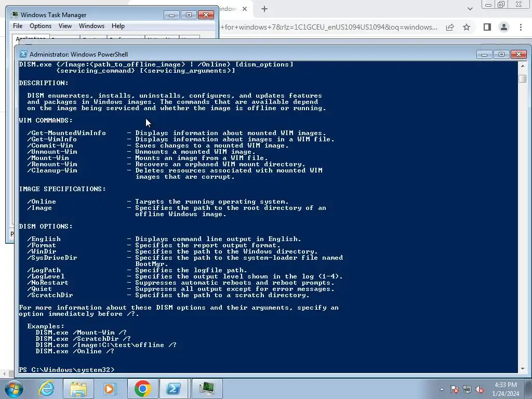Toggle the Chrome side panel icon
Image resolution: width=532 pixels, height=399 pixels.
click(487, 27)
